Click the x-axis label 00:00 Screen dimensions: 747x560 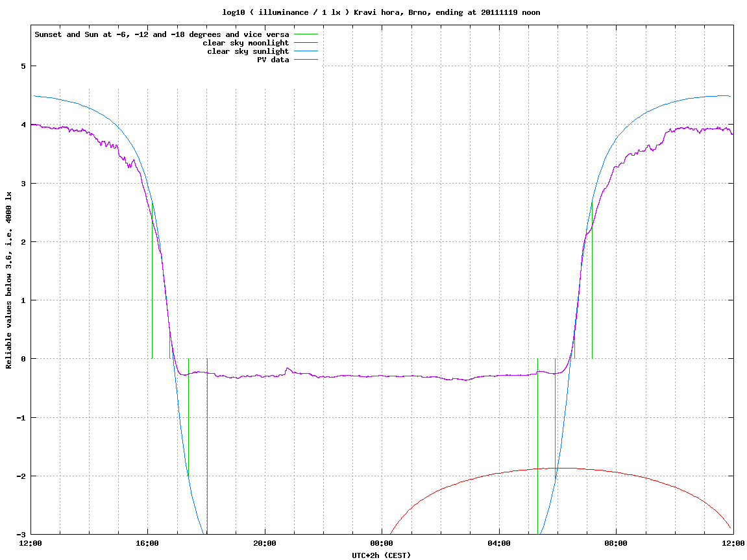382,543
